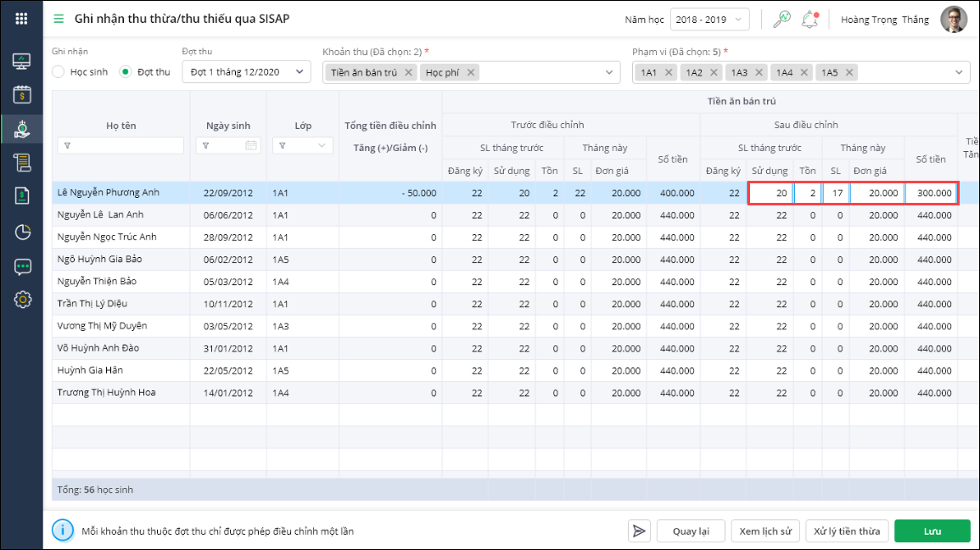Open the settings gear in sidebar
The image size is (980, 550).
pyautogui.click(x=22, y=300)
